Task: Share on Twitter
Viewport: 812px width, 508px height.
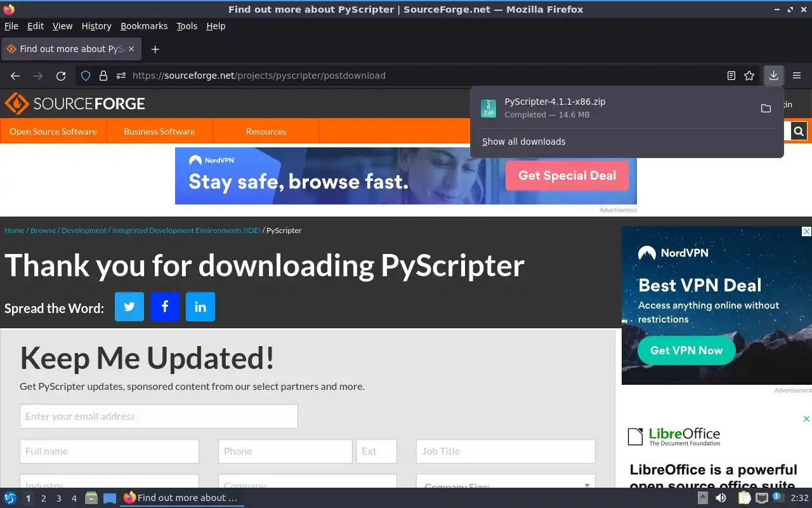Action: (x=129, y=307)
